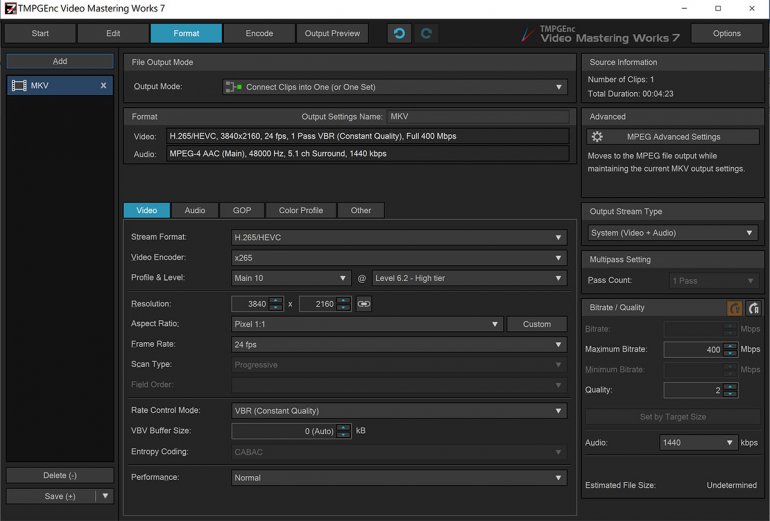Increase Maximum Bitrate with the up arrow
Viewport: 770px width, 521px height.
731,346
